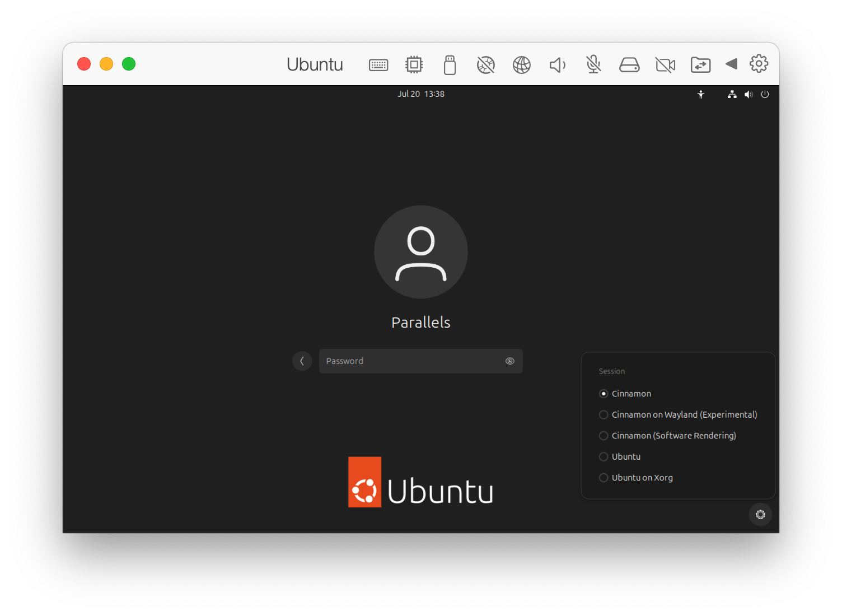This screenshot has width=842, height=616.
Task: Collapse the toolbar with the triangle arrow
Action: (x=731, y=64)
